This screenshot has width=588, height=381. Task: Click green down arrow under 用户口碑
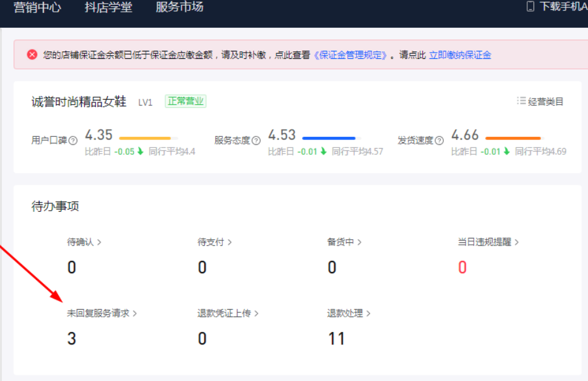tap(141, 151)
